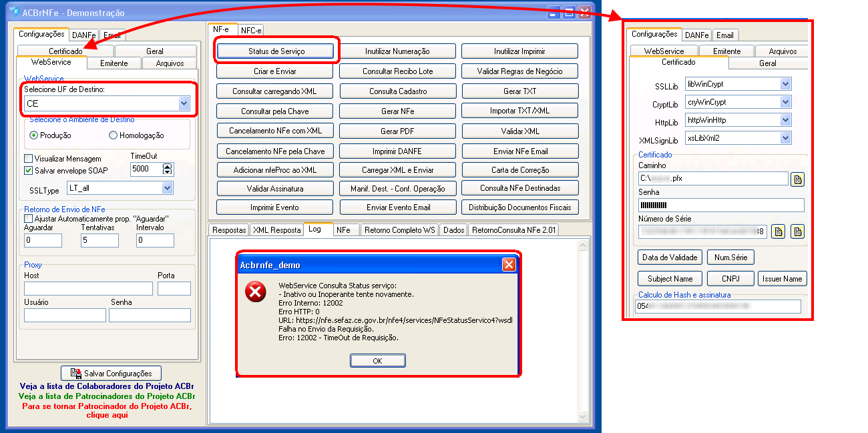Switch to the NFC-e tab
This screenshot has height=433, width=868.
251,30
